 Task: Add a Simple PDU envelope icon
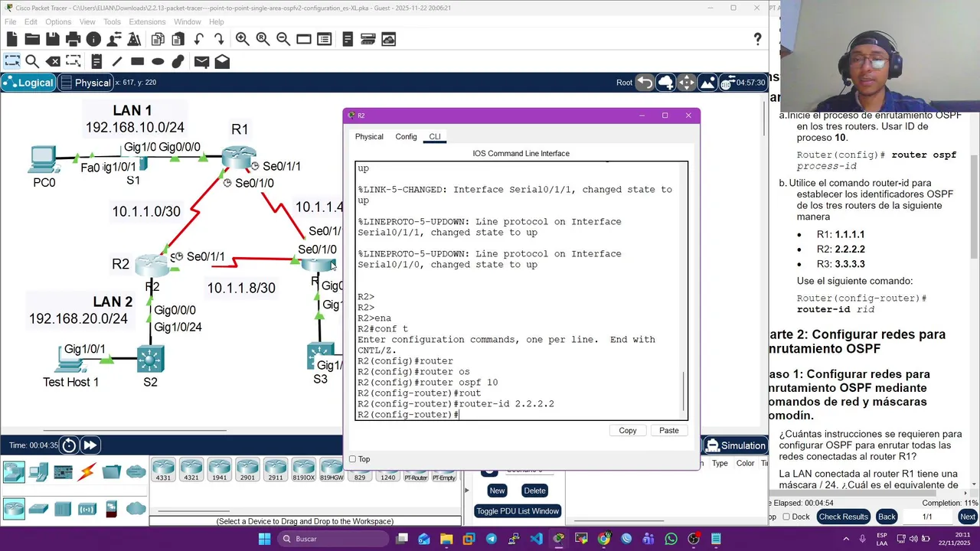[x=202, y=61]
